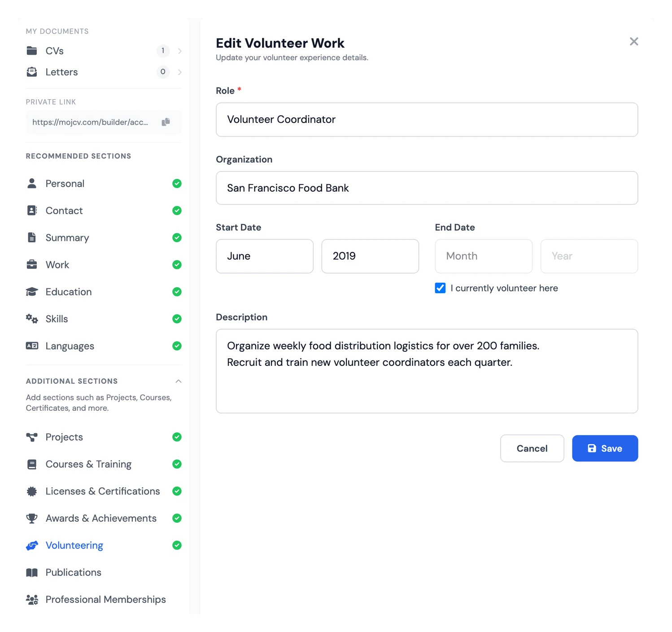The width and height of the screenshot is (672, 632).
Task: Expand the CVs list chevron
Action: (180, 51)
